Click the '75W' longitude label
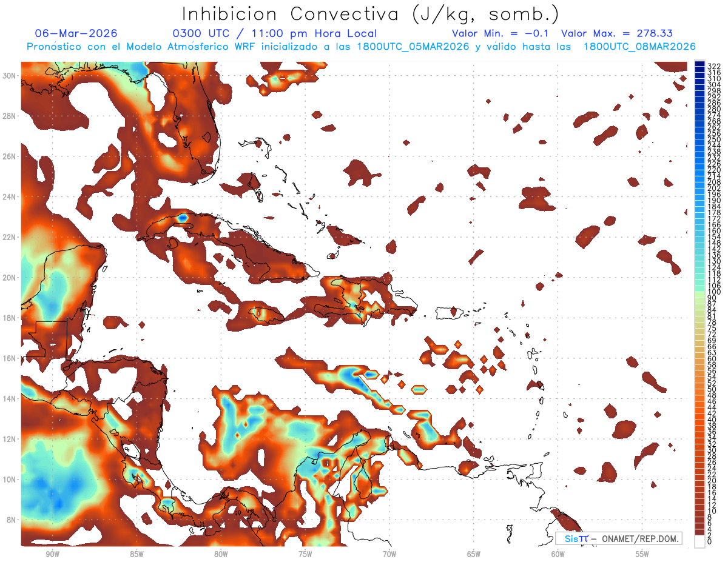The image size is (728, 562). [305, 555]
